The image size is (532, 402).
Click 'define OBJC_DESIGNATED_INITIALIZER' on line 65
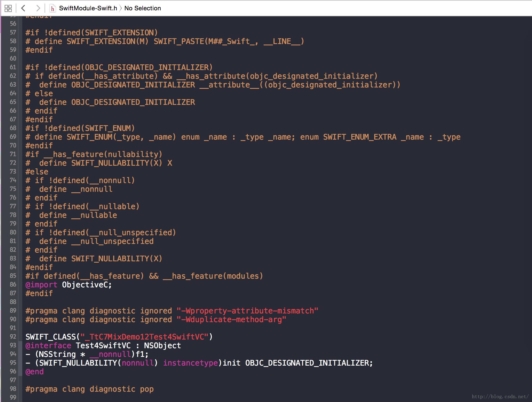117,102
